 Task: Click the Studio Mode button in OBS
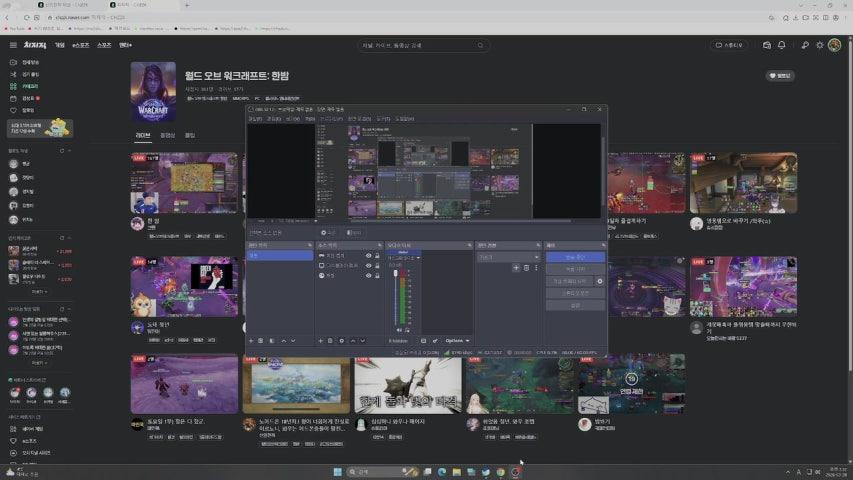pyautogui.click(x=575, y=293)
